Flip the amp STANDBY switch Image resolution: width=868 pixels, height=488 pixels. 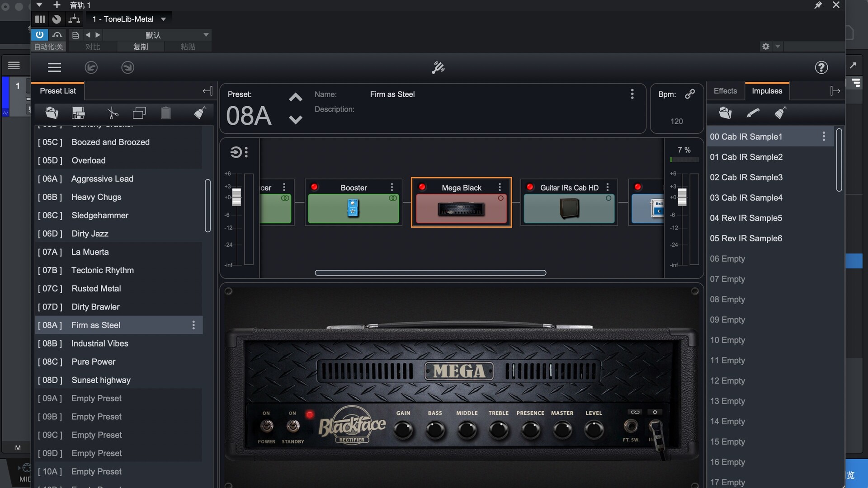[293, 426]
